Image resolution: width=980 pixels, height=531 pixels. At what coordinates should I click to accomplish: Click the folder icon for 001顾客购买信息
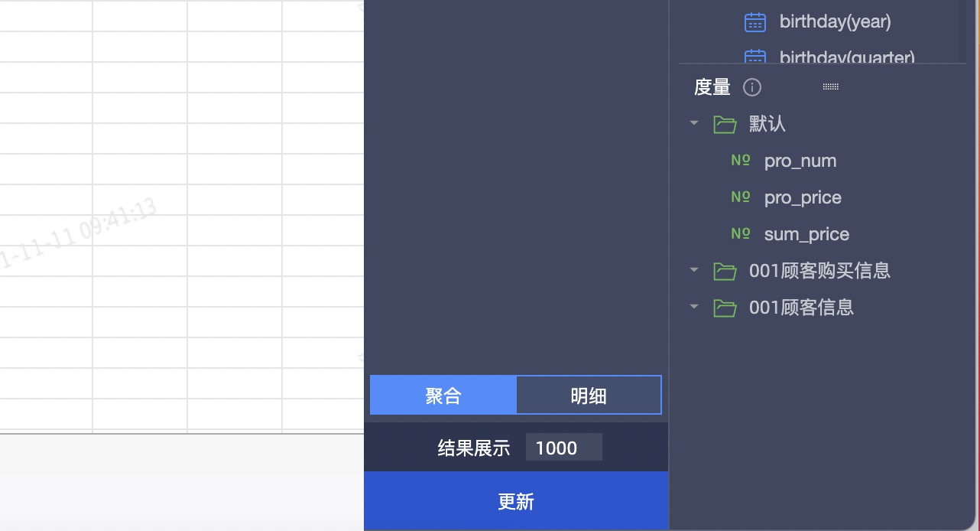tap(724, 271)
